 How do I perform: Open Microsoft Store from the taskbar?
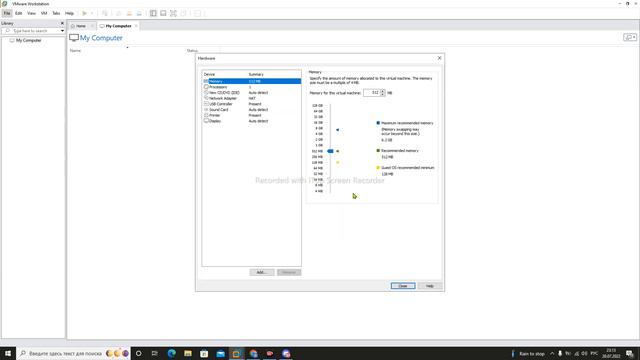pyautogui.click(x=204, y=353)
